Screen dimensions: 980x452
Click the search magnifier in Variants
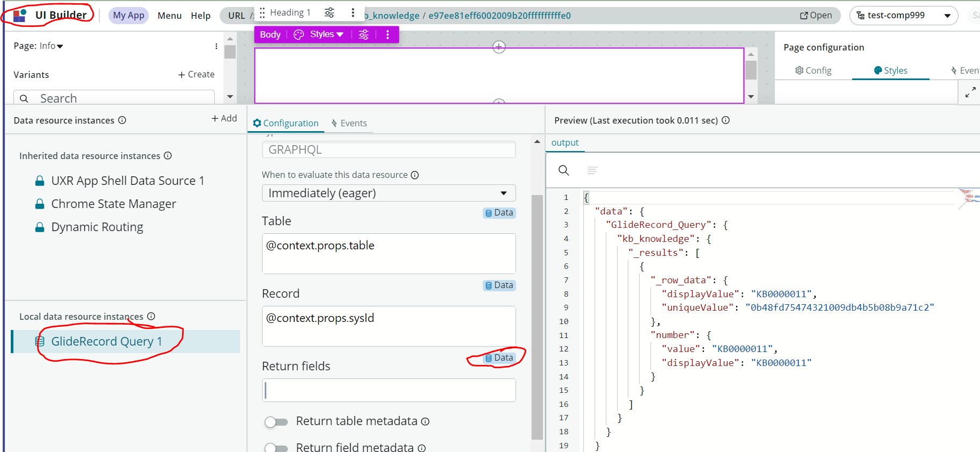[x=24, y=98]
